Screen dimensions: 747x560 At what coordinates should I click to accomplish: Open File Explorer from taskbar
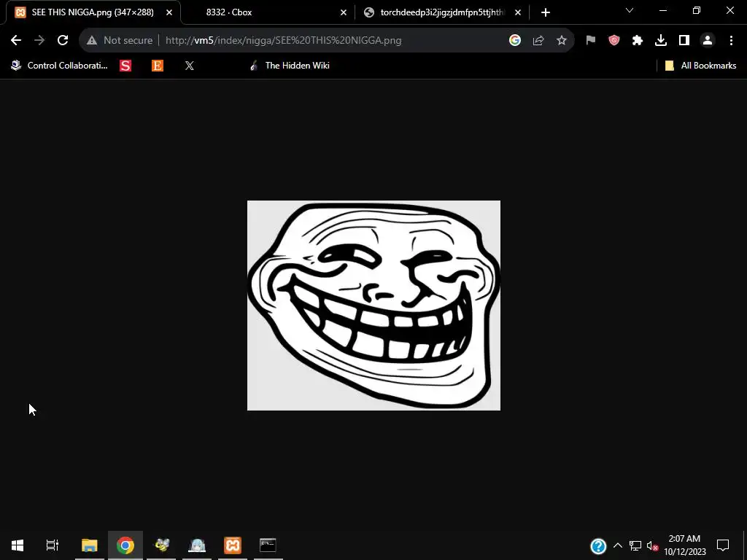90,545
